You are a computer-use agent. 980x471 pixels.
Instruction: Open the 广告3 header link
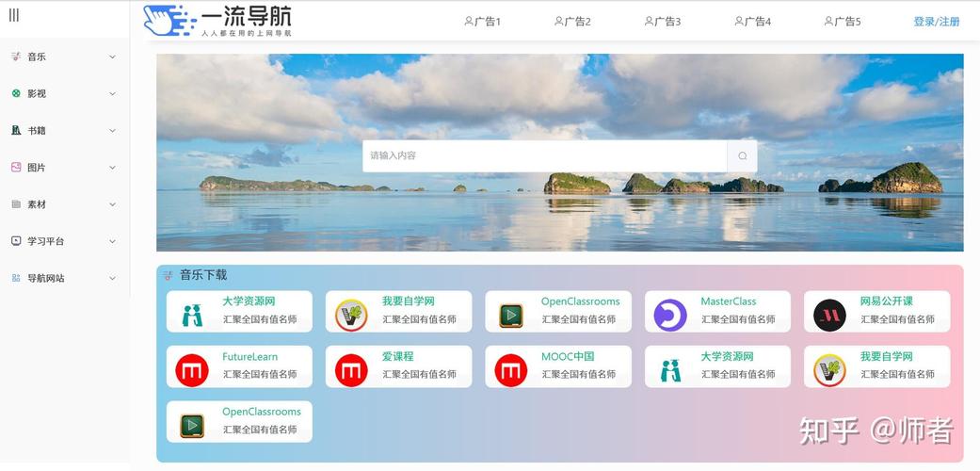point(663,22)
